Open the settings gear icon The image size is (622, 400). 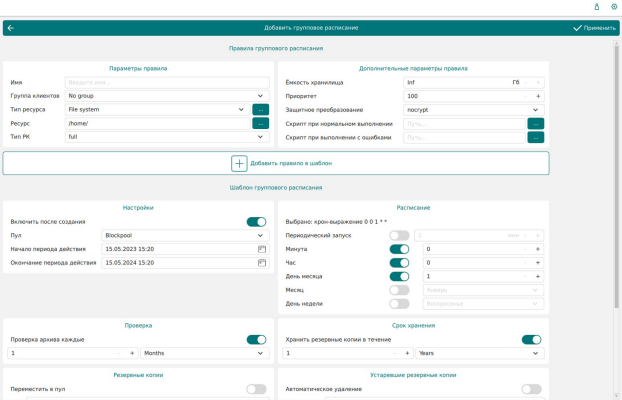coord(614,7)
